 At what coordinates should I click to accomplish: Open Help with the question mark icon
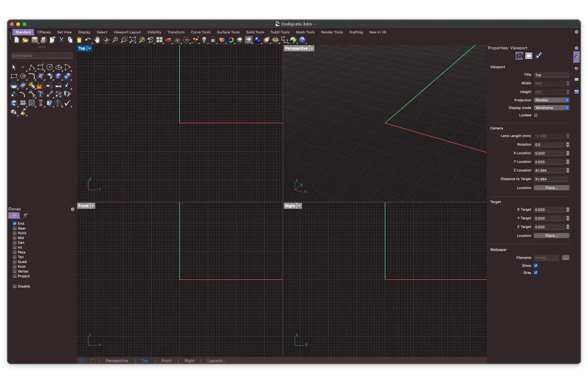302,40
